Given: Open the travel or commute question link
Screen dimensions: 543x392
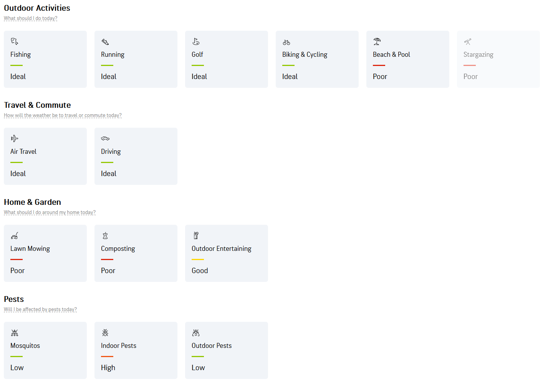Looking at the screenshot, I should click(x=63, y=115).
